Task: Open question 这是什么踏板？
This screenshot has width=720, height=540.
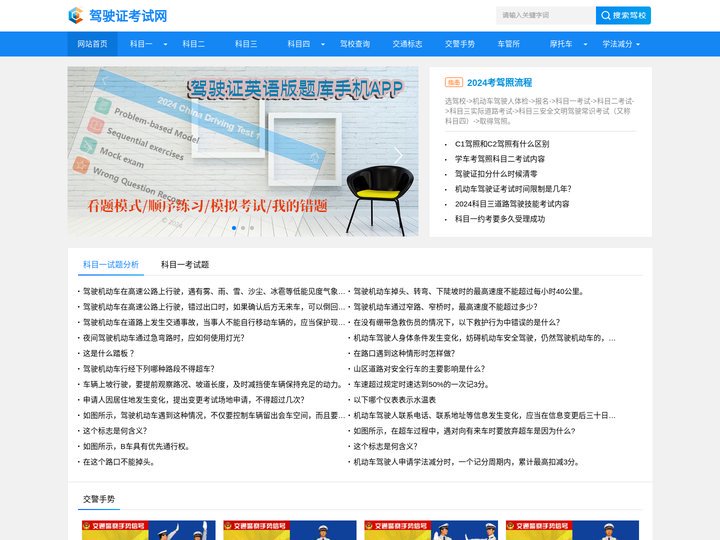Action: (x=108, y=354)
